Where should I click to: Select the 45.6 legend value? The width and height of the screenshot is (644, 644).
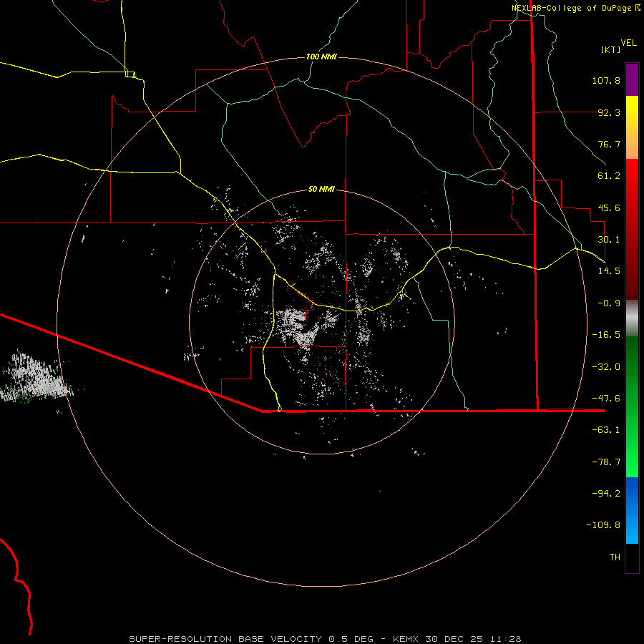point(609,208)
